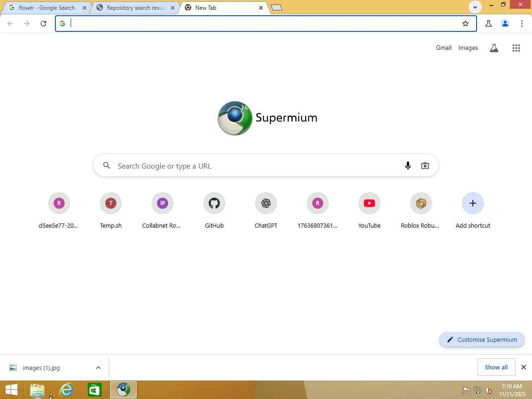Open Search Labs flask icon beside Images
532x399 pixels.
point(494,48)
